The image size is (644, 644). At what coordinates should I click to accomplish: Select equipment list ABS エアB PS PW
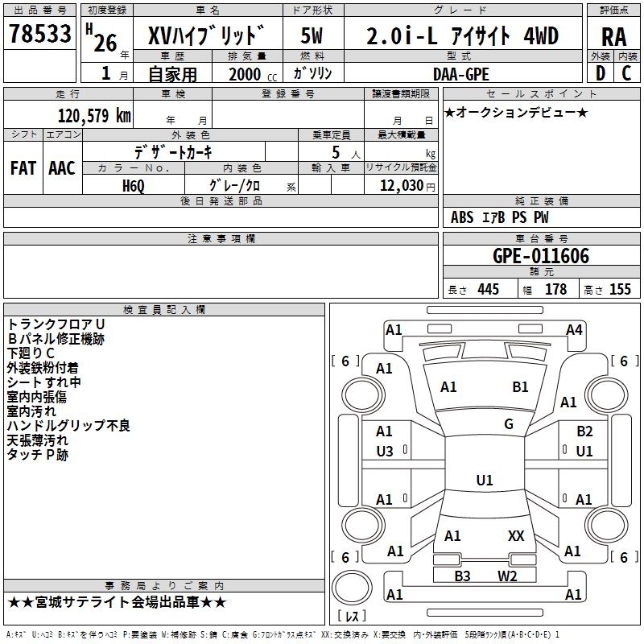pyautogui.click(x=499, y=217)
